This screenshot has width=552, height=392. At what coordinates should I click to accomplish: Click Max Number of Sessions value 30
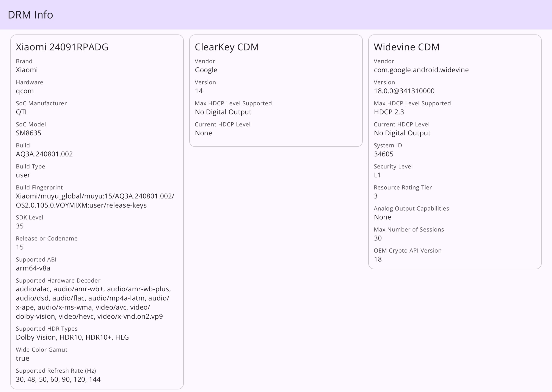378,238
